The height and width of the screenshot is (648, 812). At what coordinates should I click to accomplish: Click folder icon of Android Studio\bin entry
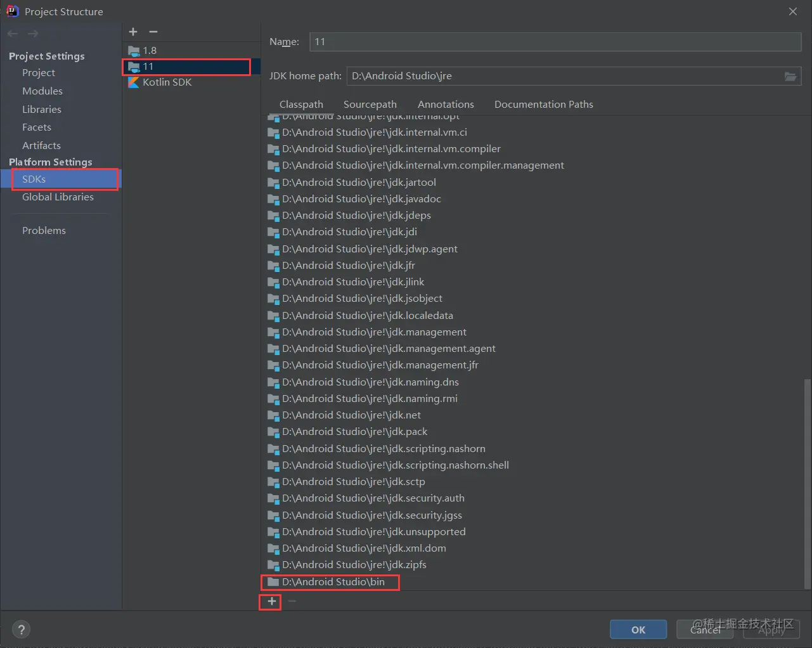273,582
